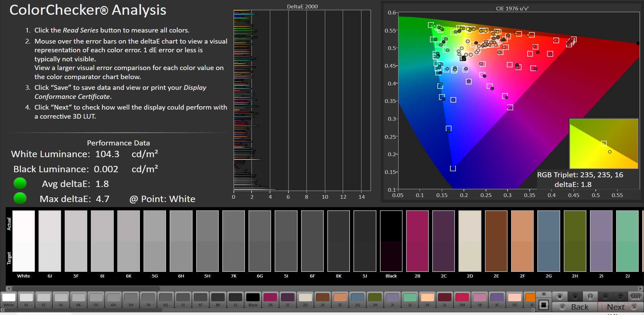Click the White patch in the comparator chart
The width and height of the screenshot is (644, 315).
coord(23,241)
